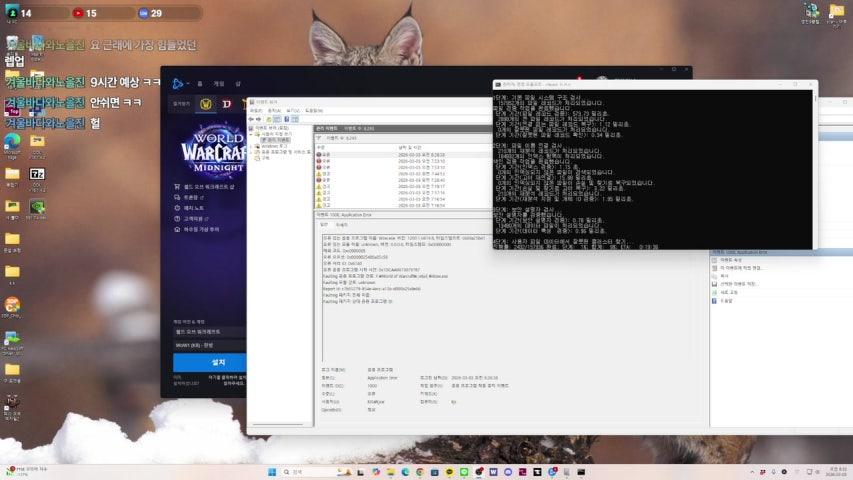Click 이벤트 속성 in the Actions pane
Viewport: 853px width, 480px height.
pos(732,261)
